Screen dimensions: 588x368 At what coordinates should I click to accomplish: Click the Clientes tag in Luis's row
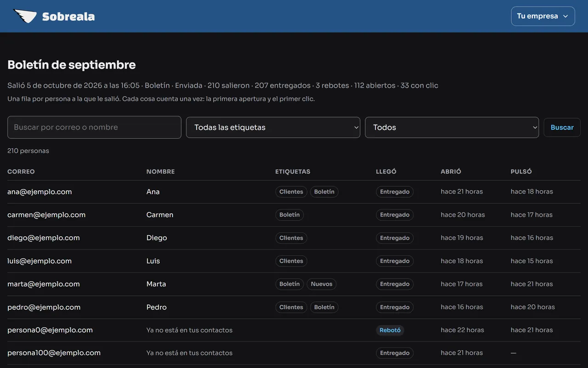[291, 261]
